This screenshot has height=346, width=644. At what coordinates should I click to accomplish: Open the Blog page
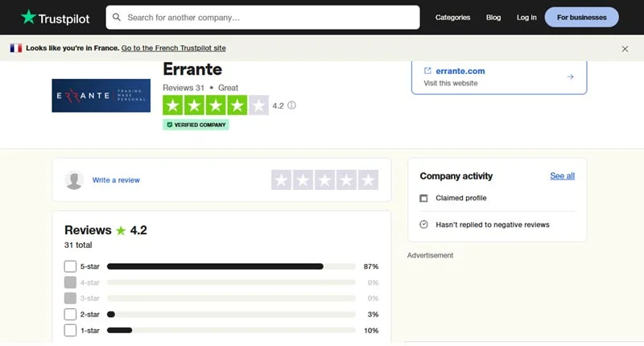[x=493, y=17]
